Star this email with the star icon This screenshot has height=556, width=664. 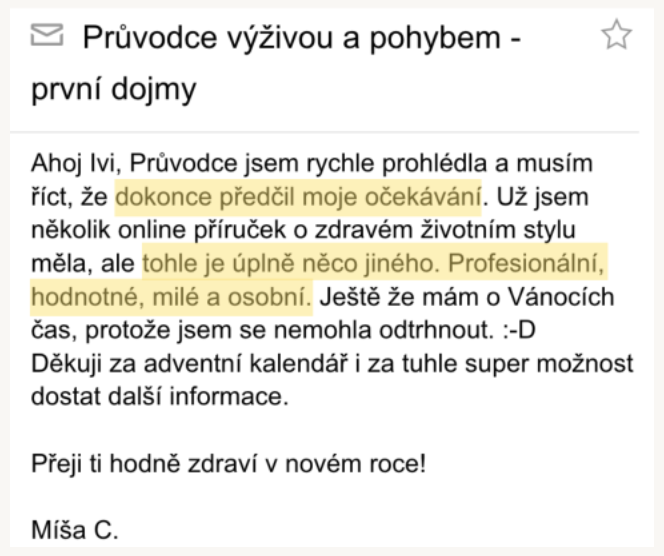[617, 38]
